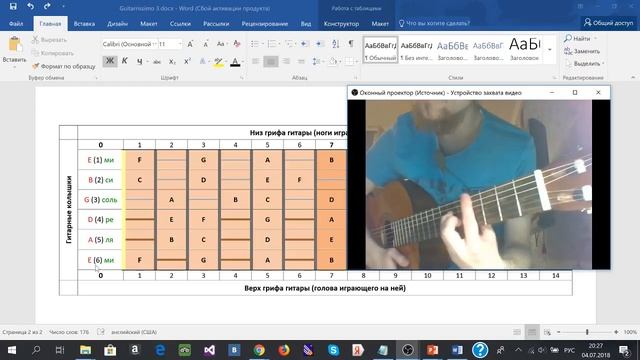
Task: Zoom in with the plus button
Action: pyautogui.click(x=616, y=332)
